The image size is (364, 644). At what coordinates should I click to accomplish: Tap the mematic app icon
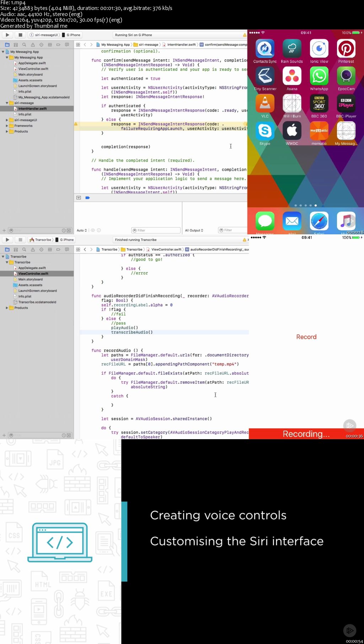319,131
